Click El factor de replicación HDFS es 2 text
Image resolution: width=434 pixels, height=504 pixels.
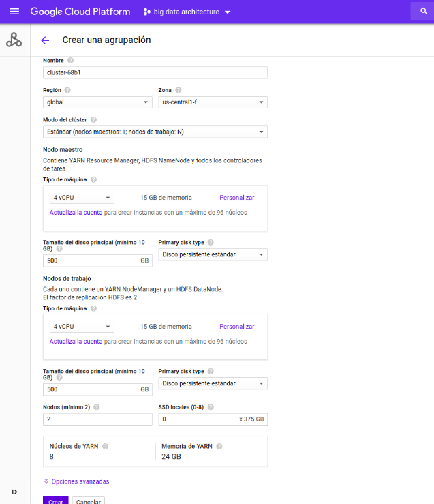[x=91, y=297]
